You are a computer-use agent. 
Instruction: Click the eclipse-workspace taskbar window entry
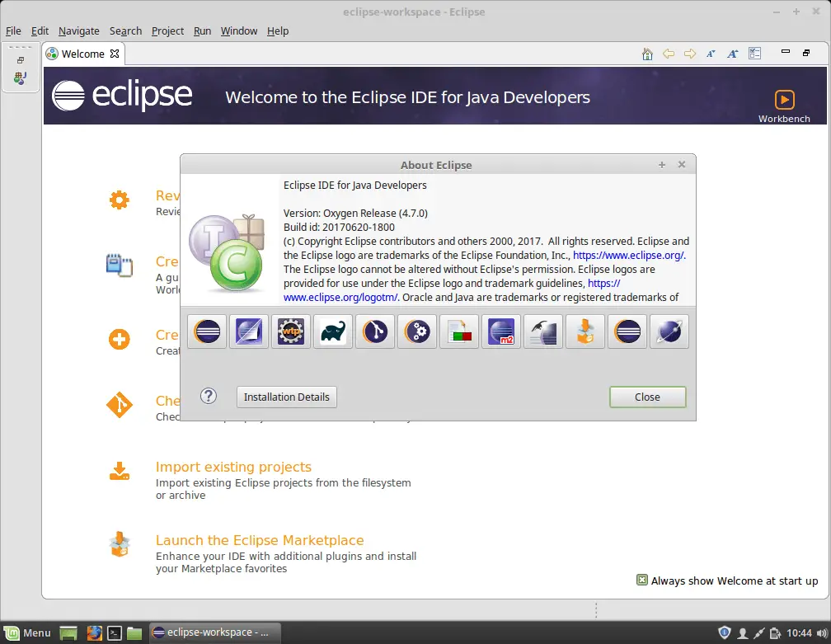point(214,632)
